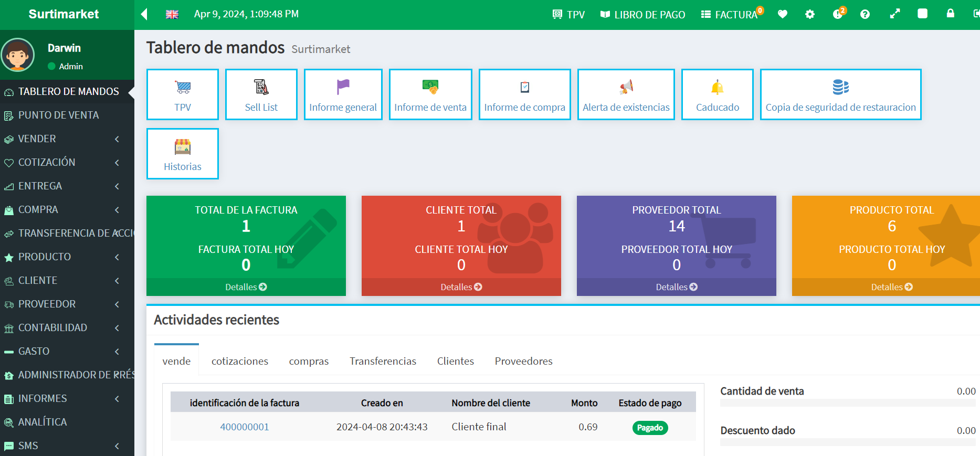
Task: Click the Darwin user avatar image
Action: pyautogui.click(x=18, y=55)
